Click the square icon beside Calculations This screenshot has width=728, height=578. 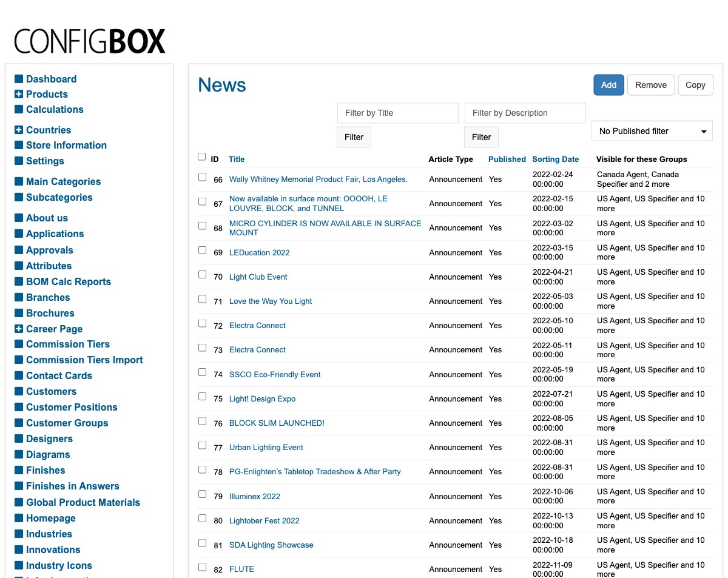(x=19, y=109)
